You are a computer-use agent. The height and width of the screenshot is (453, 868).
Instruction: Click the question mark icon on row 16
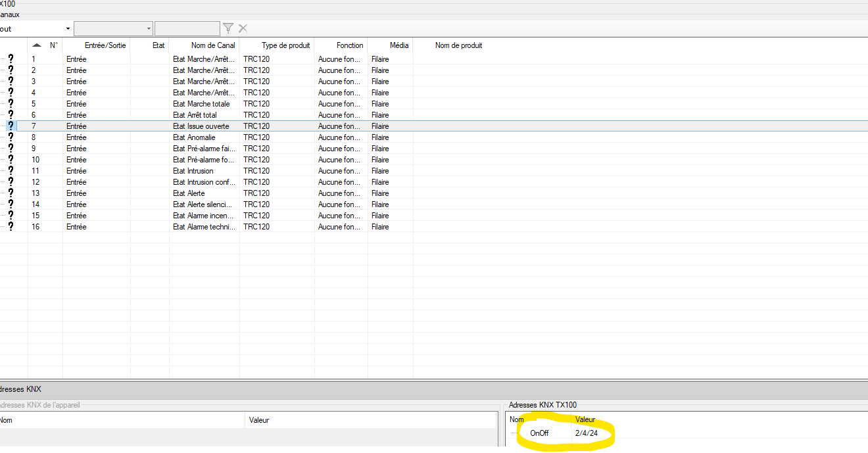click(11, 227)
